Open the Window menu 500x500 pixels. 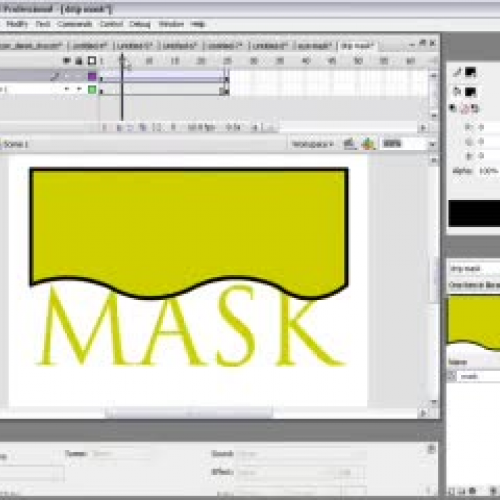click(x=171, y=24)
